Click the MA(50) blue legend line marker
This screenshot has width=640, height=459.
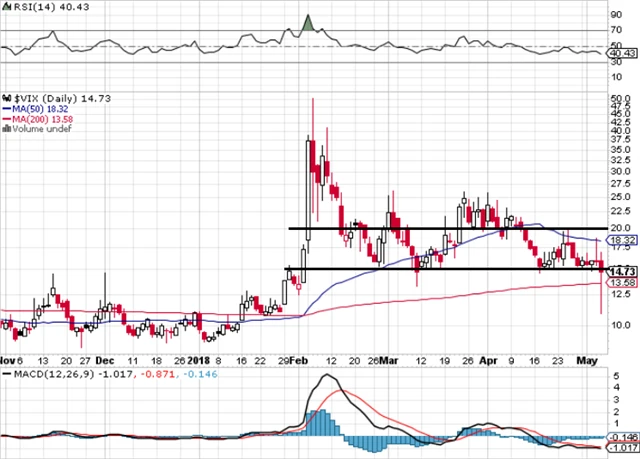tap(6, 109)
